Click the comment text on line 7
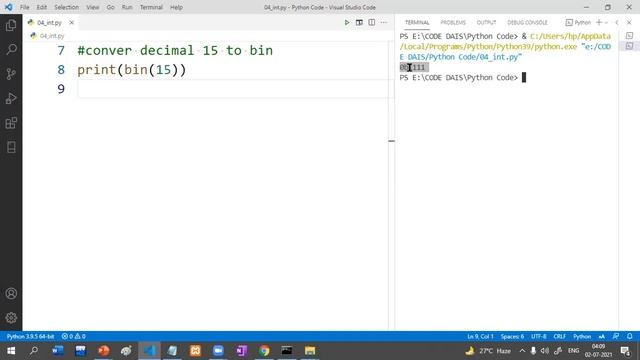Screen dimensions: 640x360 175,51
